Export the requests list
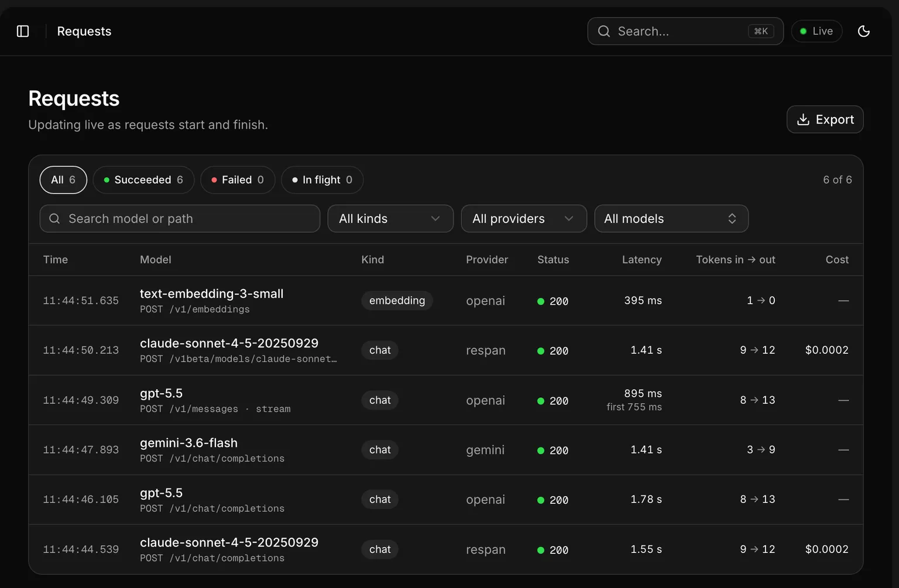Viewport: 899px width, 588px height. 825,119
